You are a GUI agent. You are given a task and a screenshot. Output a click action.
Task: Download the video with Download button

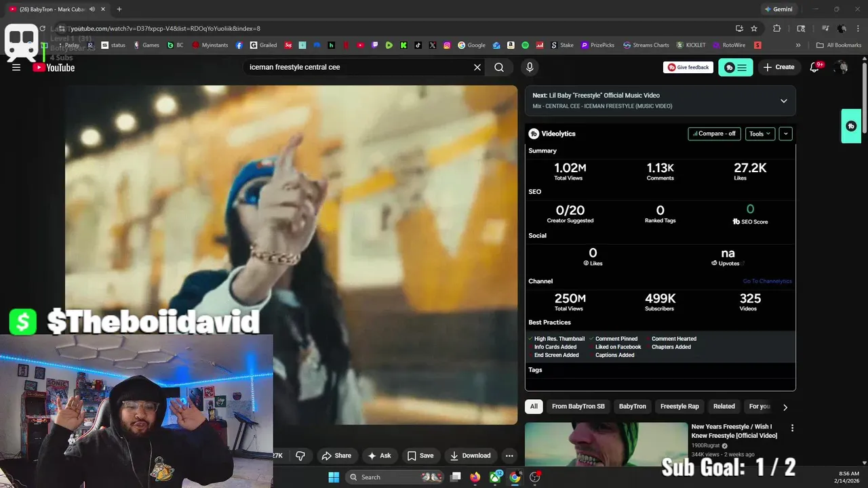click(470, 455)
